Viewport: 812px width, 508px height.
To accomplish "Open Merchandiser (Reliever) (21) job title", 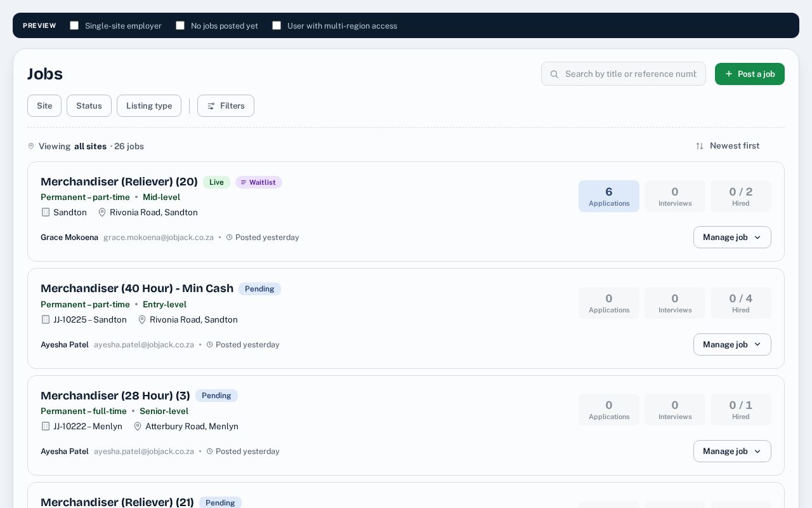I will click(x=117, y=502).
